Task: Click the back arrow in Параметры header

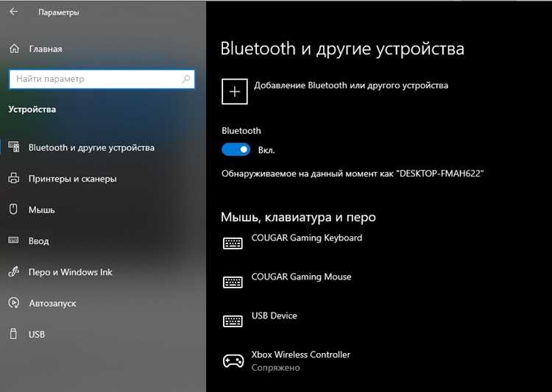Action: point(14,13)
